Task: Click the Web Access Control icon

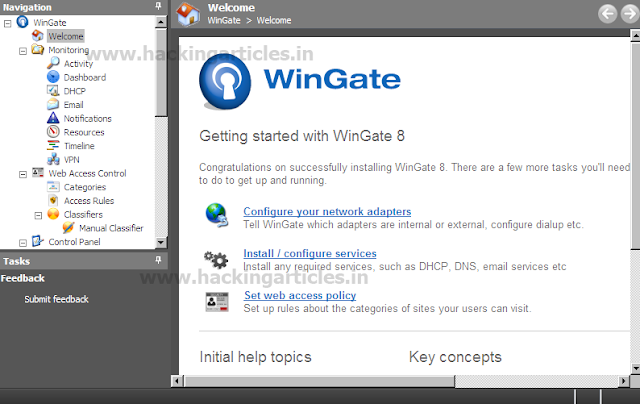Action: coord(38,173)
